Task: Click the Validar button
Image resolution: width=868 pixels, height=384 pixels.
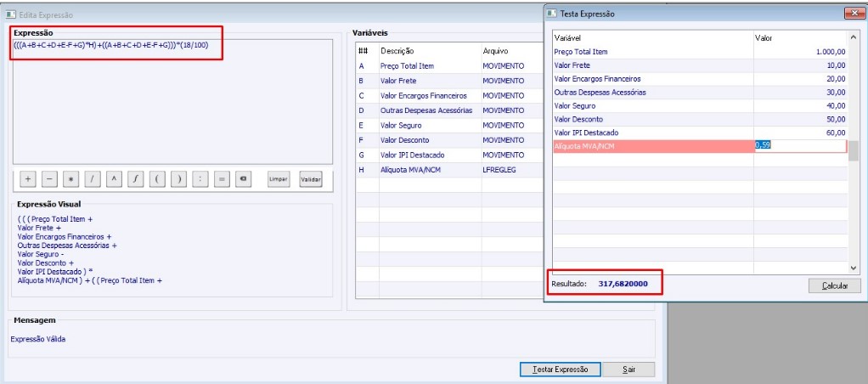Action: (311, 179)
